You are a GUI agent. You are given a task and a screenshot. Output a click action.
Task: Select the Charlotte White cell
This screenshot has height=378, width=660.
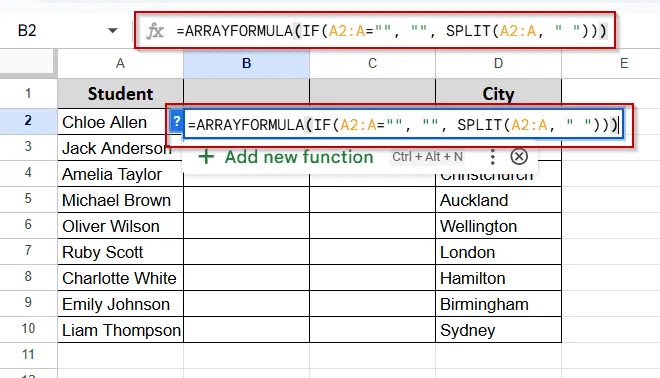(120, 278)
